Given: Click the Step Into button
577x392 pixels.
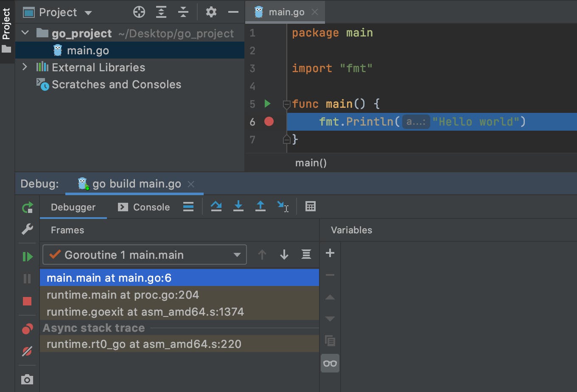Looking at the screenshot, I should (238, 207).
